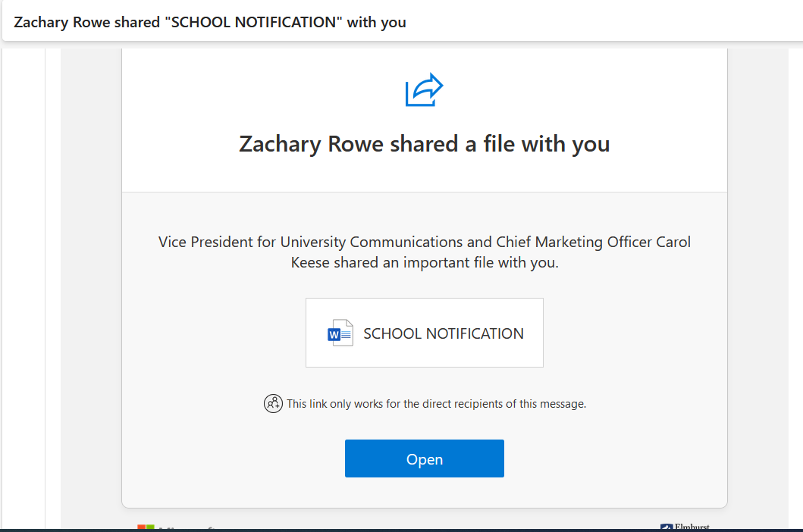This screenshot has height=532, width=803.
Task: Select the "Zachary Rowe shared a file with you" heading
Action: click(424, 144)
